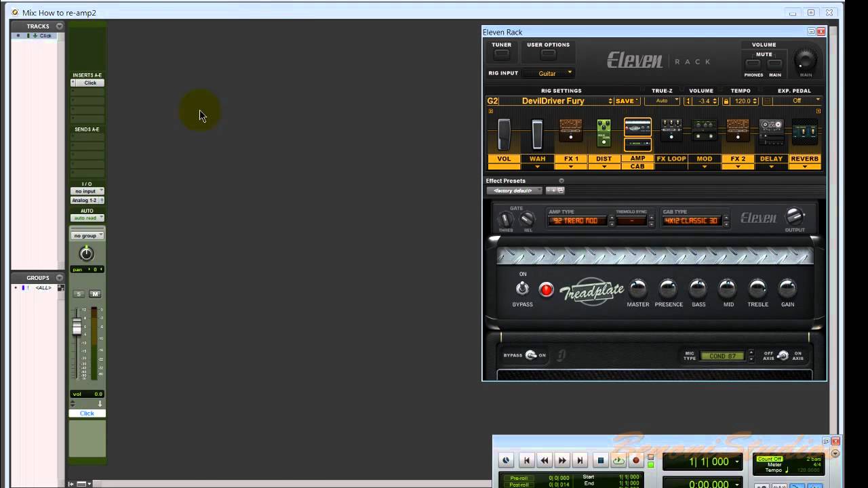Toggle mic Off Axis / On Axis switch
Screen dimensions: 868x488
point(783,355)
